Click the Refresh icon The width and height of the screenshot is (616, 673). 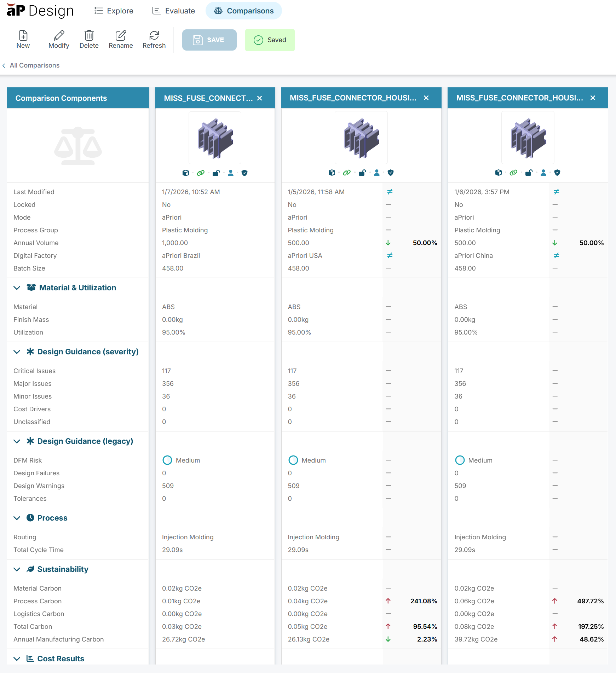click(154, 36)
